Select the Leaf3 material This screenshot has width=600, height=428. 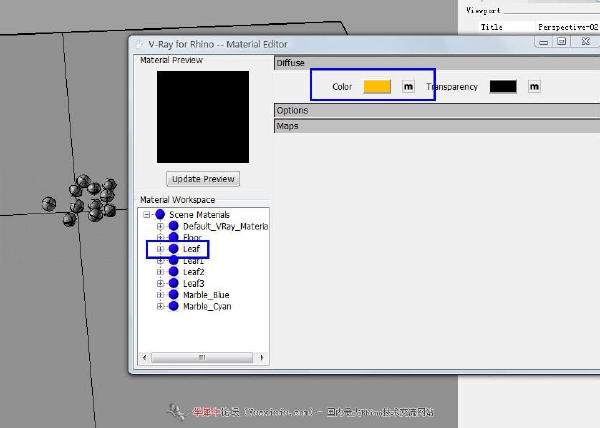(193, 284)
